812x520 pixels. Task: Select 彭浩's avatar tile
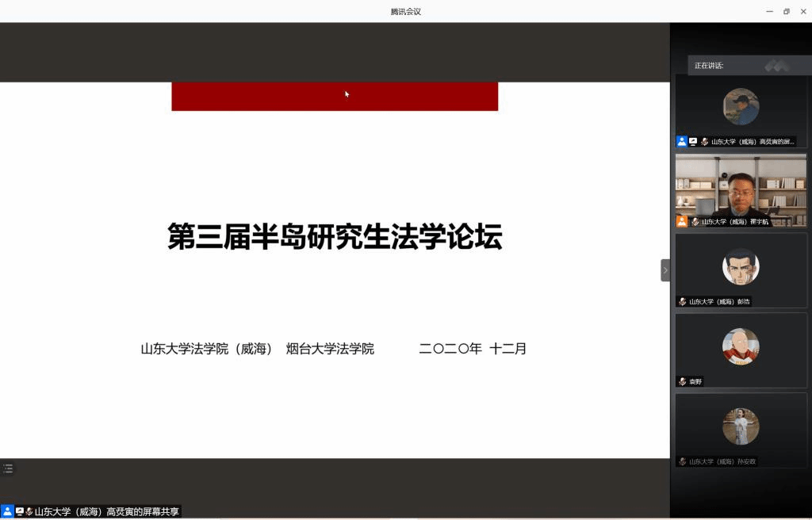pos(741,267)
